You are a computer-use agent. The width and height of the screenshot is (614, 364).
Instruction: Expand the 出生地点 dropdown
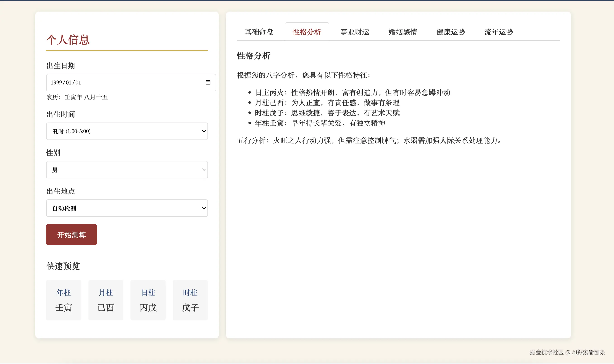[127, 208]
